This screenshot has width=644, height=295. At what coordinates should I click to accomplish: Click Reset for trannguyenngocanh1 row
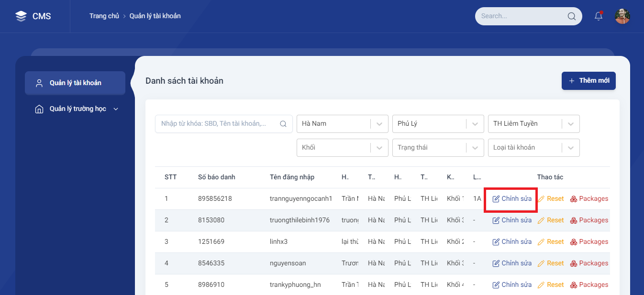551,199
